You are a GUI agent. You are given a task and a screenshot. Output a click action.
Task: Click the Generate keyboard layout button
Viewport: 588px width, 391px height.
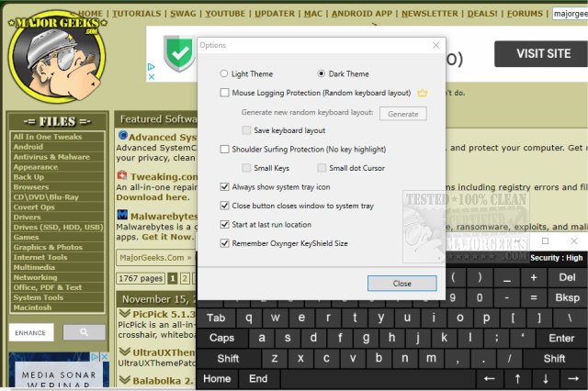402,114
